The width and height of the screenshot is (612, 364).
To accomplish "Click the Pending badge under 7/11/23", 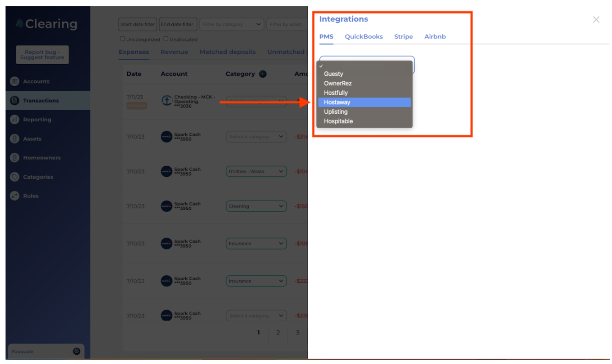I will point(137,106).
